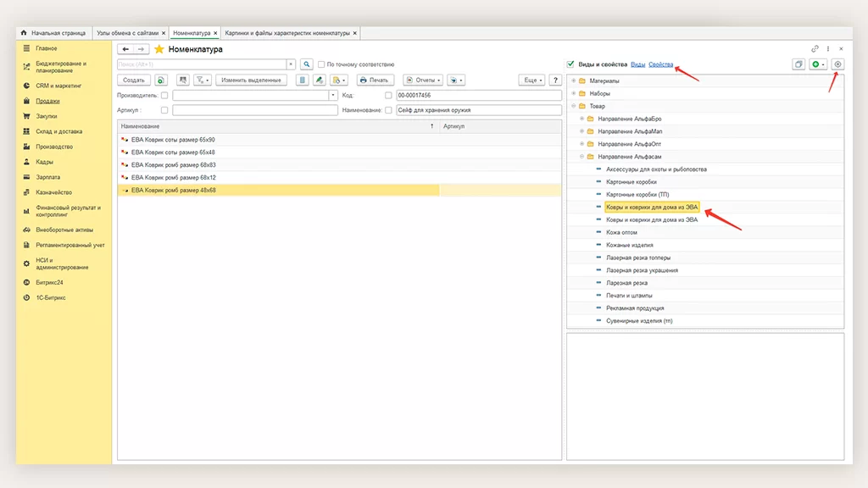Switch to Узлы обмена с сайтами tab
This screenshot has height=488, width=868.
pyautogui.click(x=127, y=33)
